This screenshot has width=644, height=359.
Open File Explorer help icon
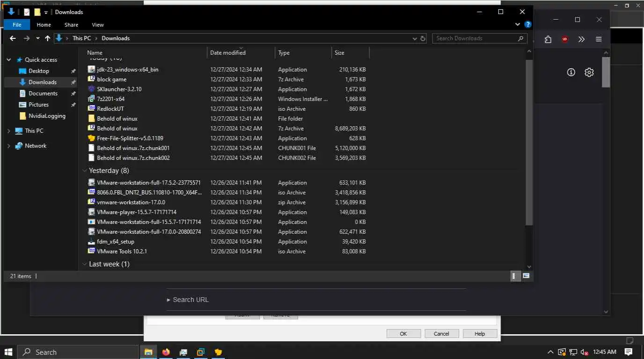click(x=527, y=24)
